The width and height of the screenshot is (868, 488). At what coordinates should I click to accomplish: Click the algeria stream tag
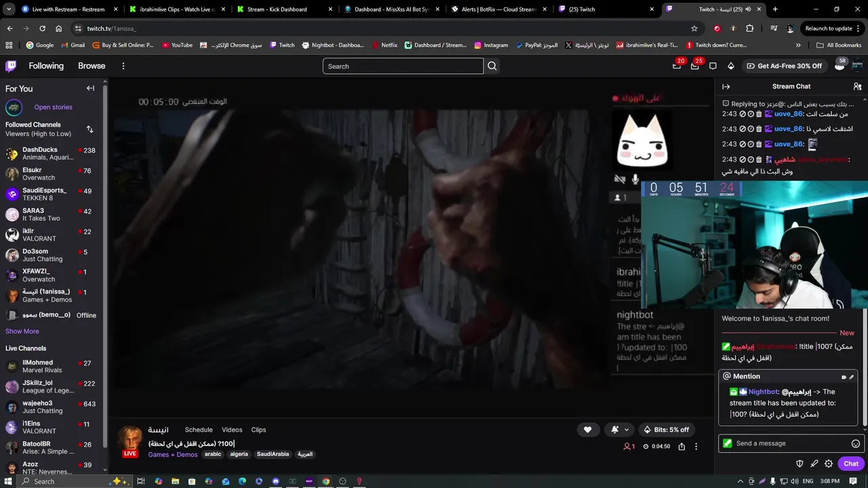pyautogui.click(x=239, y=454)
